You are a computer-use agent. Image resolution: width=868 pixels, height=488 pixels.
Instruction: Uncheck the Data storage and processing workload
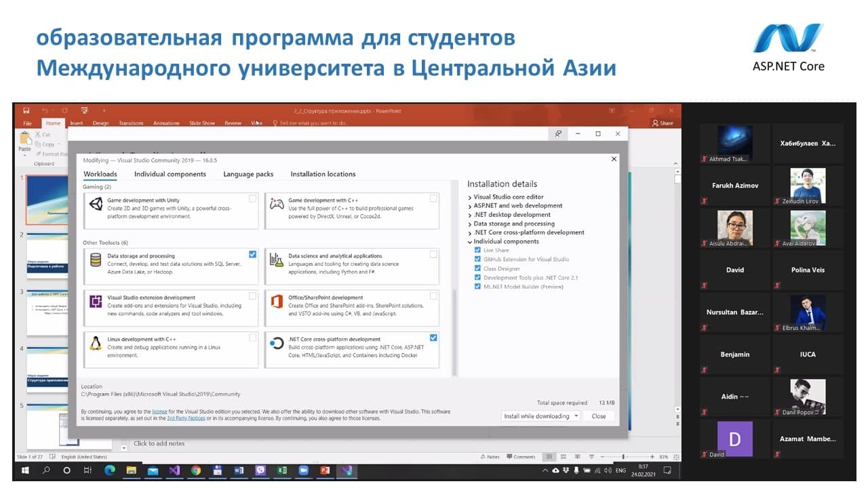click(253, 254)
